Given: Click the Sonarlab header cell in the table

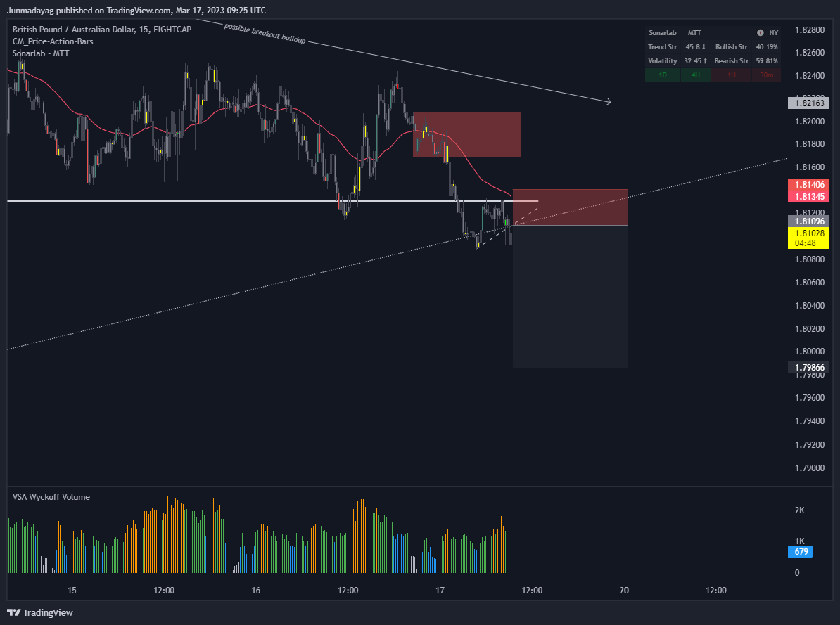Looking at the screenshot, I should 662,32.
